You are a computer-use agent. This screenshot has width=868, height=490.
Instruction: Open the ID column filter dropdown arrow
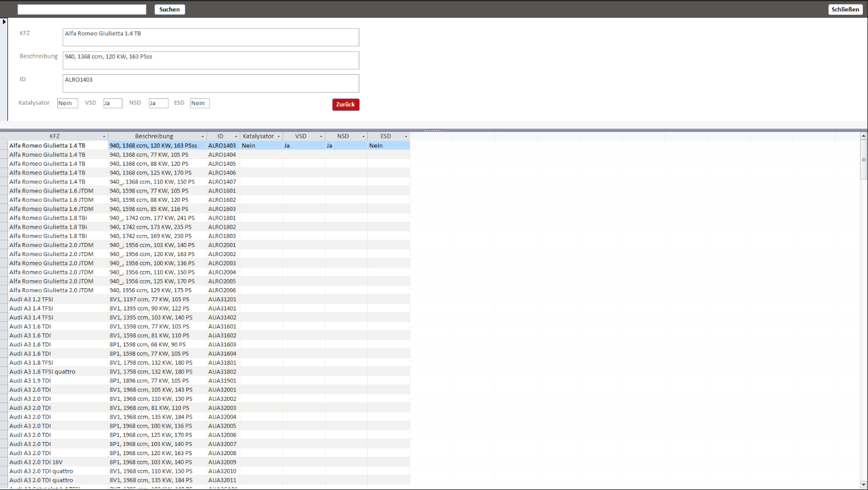(236, 137)
